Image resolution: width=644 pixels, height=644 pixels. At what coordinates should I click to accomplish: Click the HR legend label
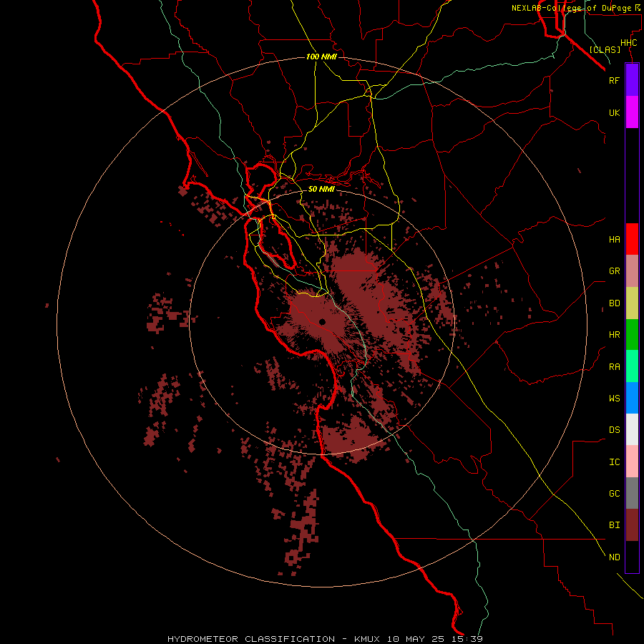pos(614,335)
